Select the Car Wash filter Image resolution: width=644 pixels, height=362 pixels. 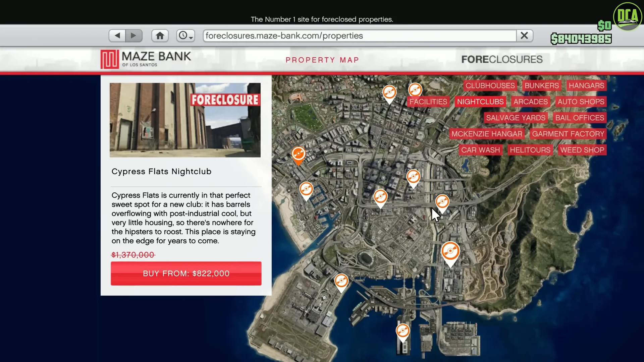click(480, 150)
